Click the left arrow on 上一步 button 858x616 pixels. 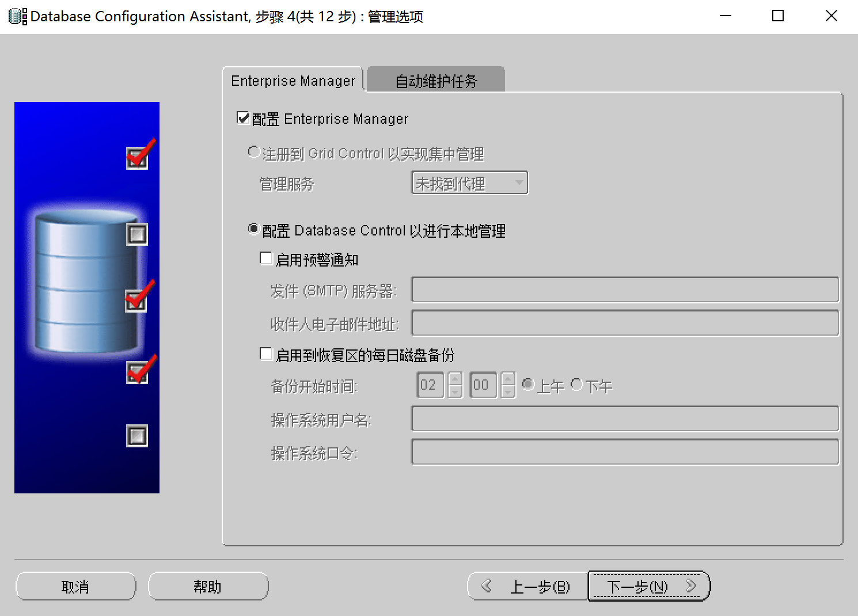487,586
